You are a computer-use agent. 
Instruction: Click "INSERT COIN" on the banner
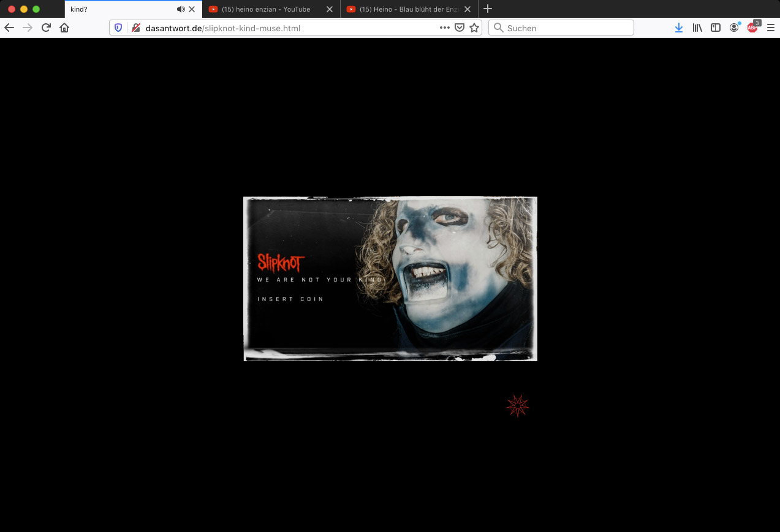click(x=290, y=299)
